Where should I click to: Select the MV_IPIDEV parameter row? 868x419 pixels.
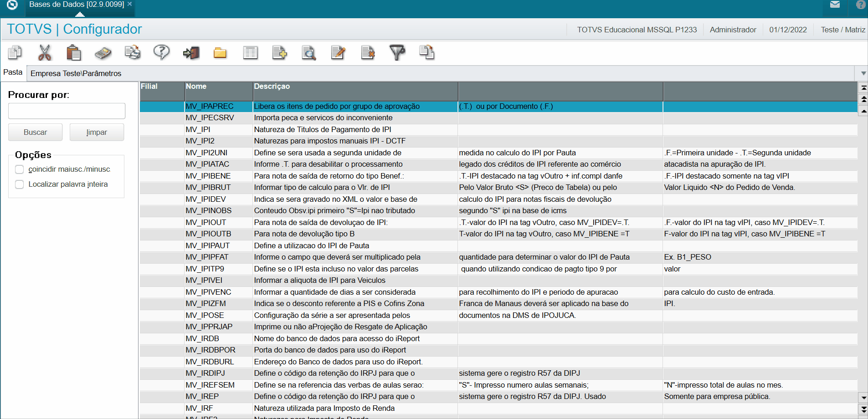click(498, 199)
